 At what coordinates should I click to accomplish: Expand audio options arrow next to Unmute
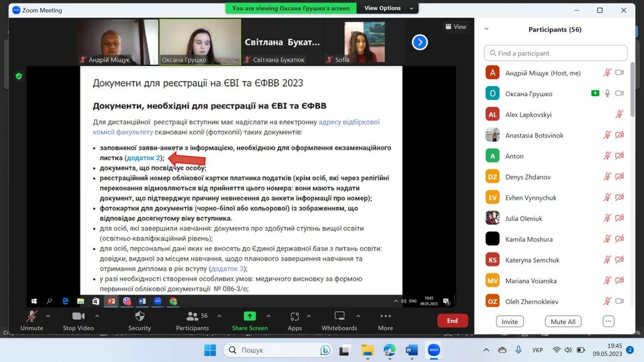(50, 315)
